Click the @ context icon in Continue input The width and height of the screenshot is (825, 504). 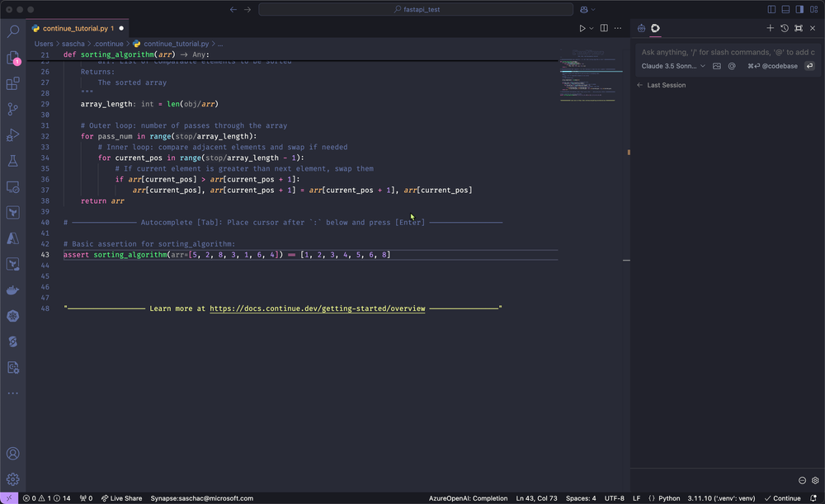click(x=732, y=66)
